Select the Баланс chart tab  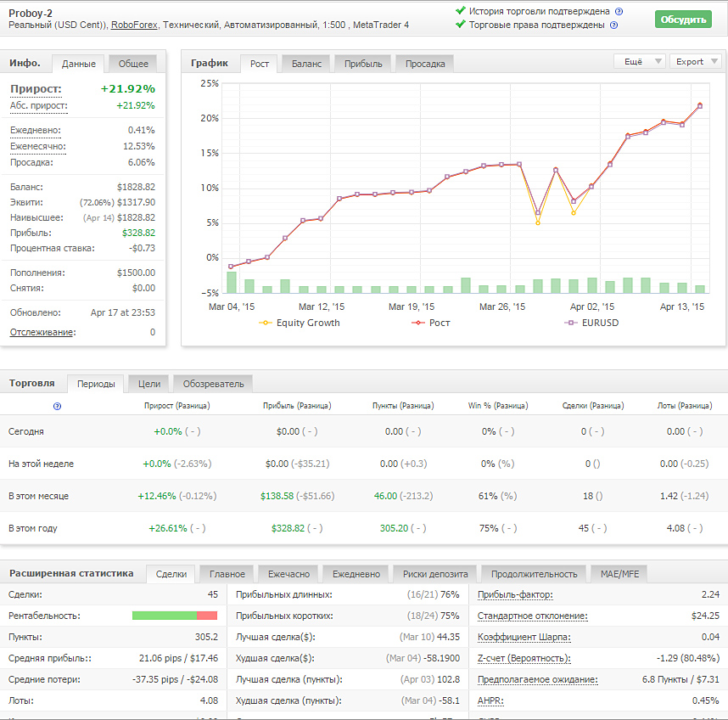point(306,64)
